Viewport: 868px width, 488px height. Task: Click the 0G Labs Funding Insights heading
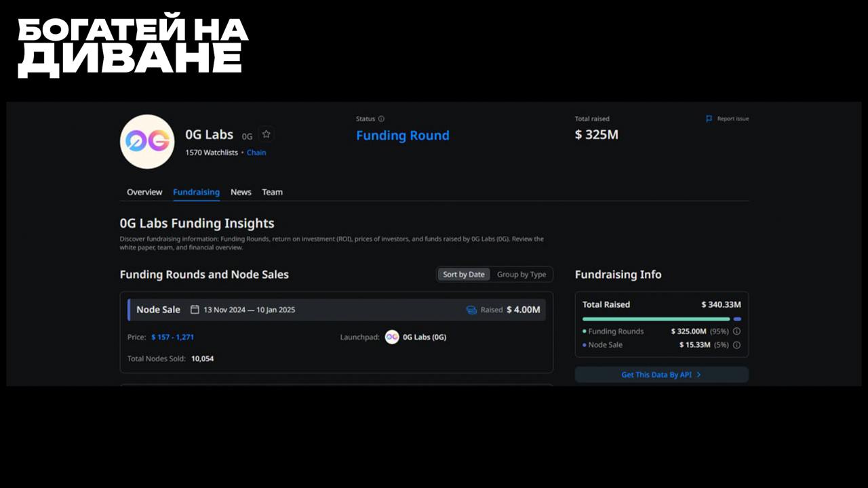click(x=197, y=223)
